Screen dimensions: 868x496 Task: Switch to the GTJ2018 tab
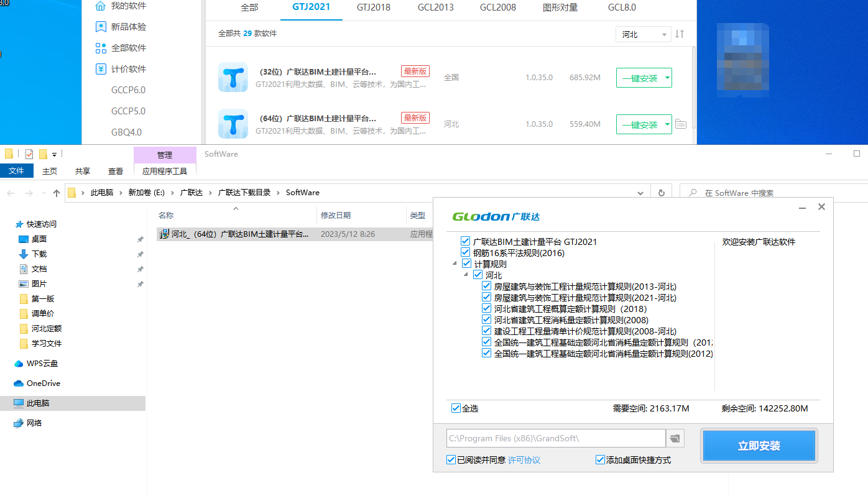(374, 7)
